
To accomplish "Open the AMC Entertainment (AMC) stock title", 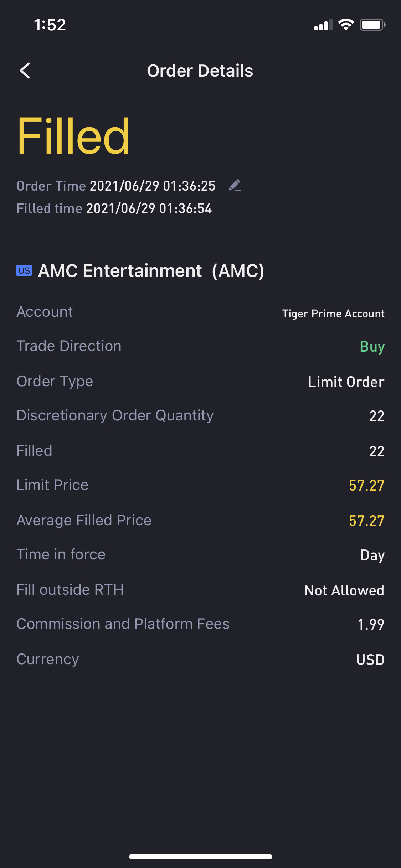I will pos(151,271).
